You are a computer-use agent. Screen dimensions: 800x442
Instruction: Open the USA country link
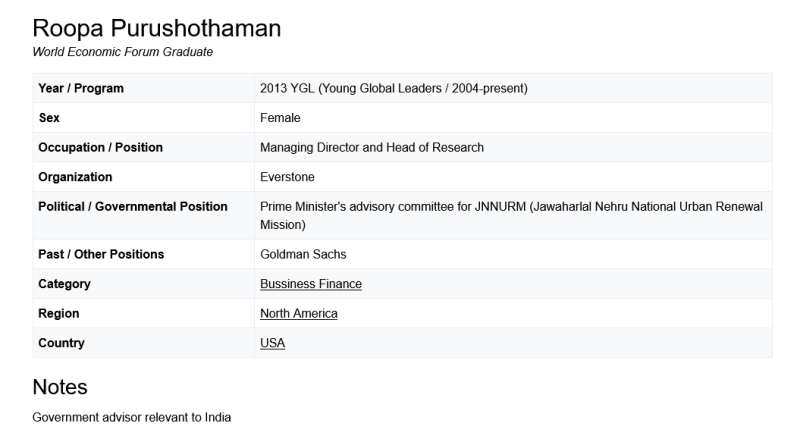[272, 343]
